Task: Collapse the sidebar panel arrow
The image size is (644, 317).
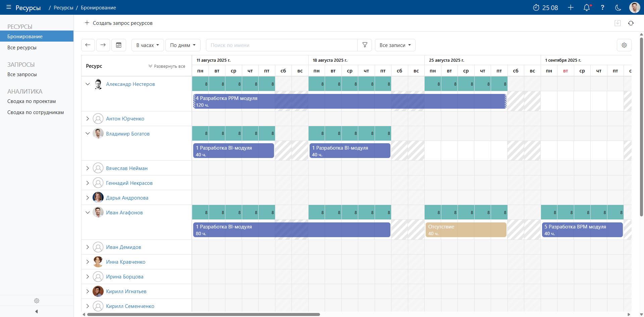Action: coord(37,311)
